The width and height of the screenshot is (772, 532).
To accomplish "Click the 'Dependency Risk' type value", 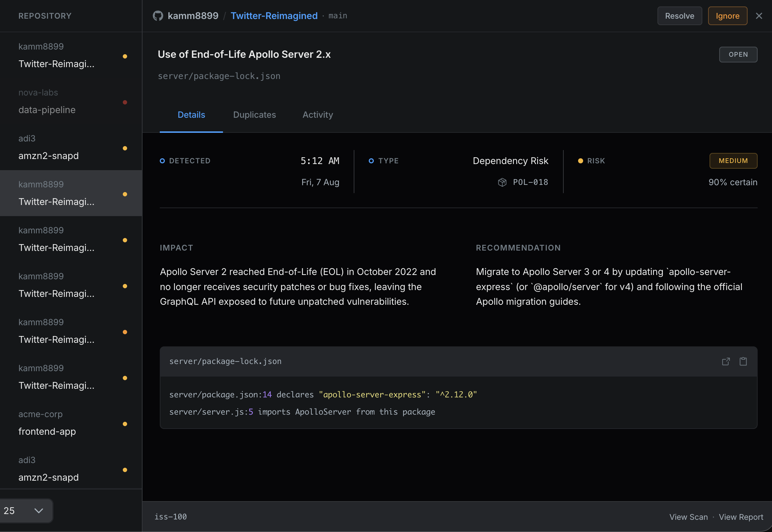I will (x=510, y=161).
